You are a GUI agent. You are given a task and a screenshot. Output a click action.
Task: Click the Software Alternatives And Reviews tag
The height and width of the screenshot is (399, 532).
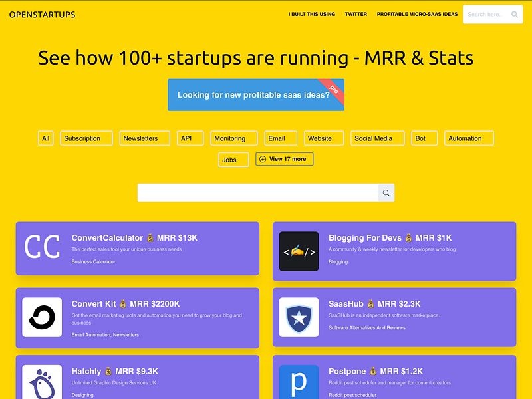[367, 327]
